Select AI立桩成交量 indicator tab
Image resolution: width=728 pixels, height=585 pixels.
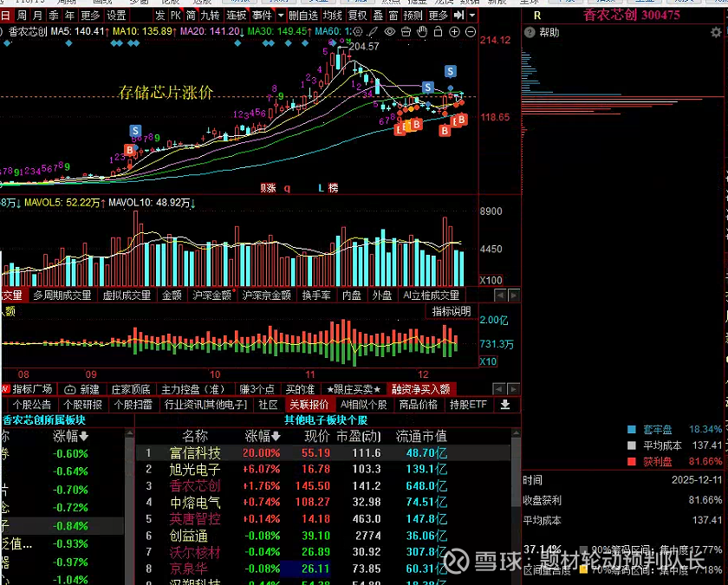432,296
